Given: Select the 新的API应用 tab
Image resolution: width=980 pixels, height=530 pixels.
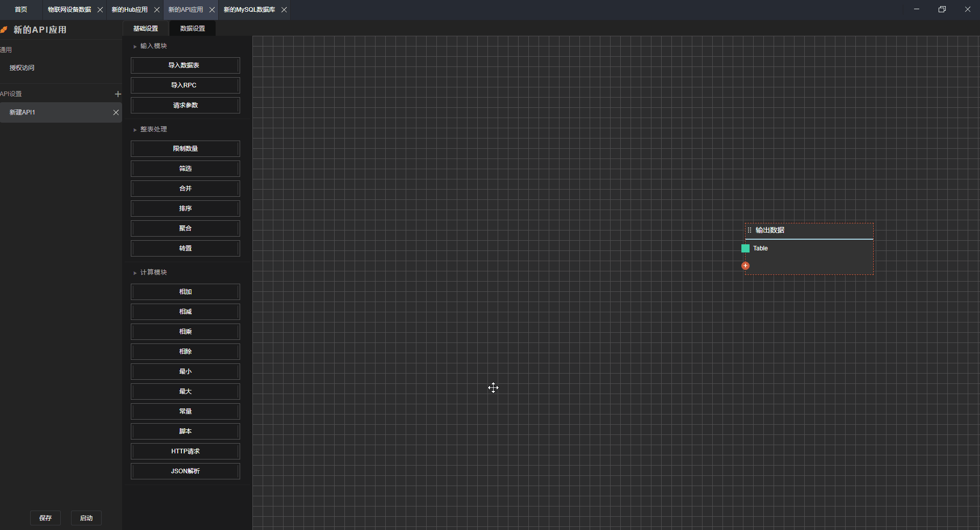Looking at the screenshot, I should tap(186, 10).
